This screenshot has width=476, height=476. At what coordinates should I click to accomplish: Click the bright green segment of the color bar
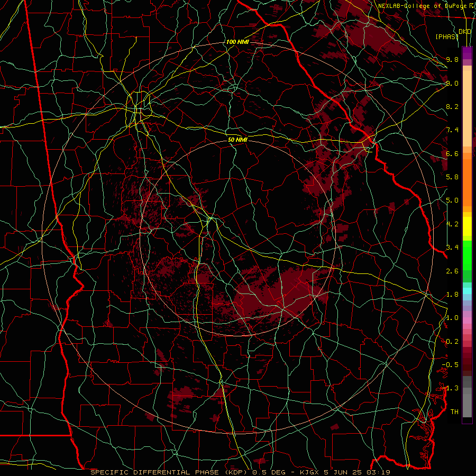[467, 254]
